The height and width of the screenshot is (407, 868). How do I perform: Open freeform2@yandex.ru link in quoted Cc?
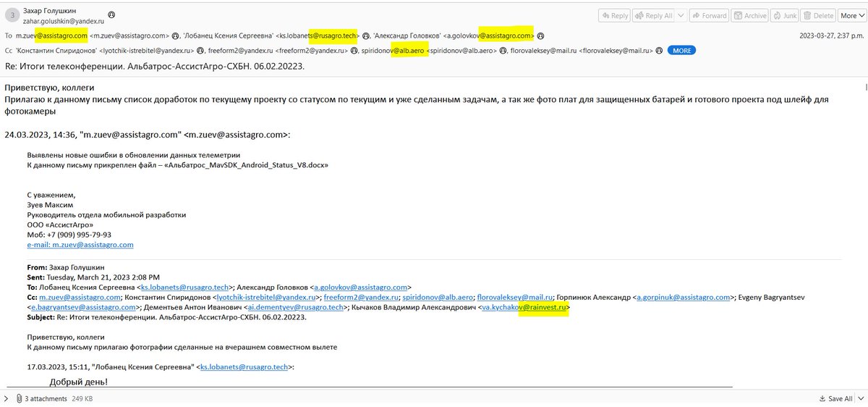point(361,297)
